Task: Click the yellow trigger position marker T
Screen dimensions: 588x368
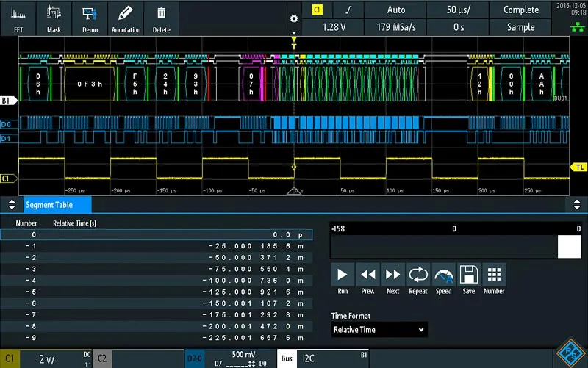Action: pos(294,43)
